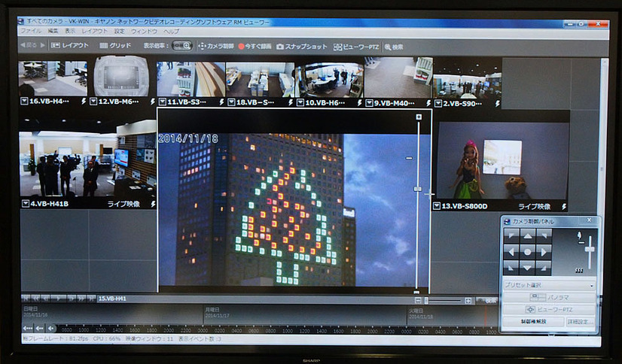Screen dimensions: 622x364
Task: Select camera thumbnail 2.VB-S90
Action: (x=468, y=79)
